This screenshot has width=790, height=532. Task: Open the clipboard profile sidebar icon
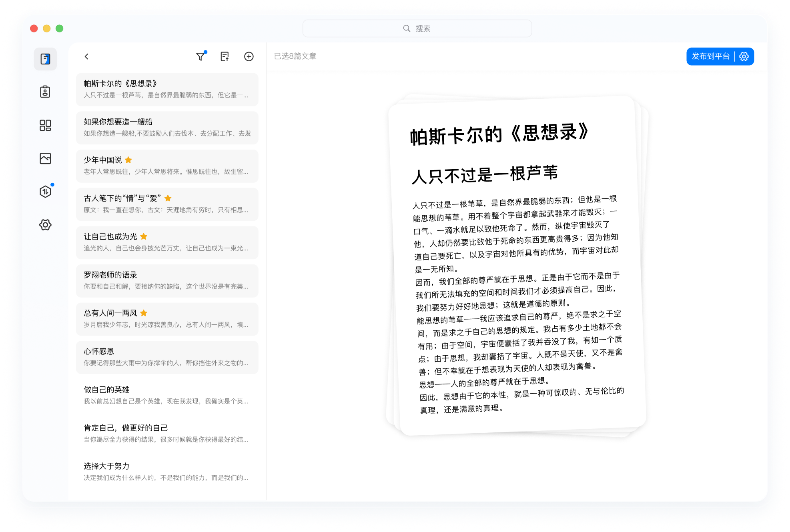[x=45, y=92]
